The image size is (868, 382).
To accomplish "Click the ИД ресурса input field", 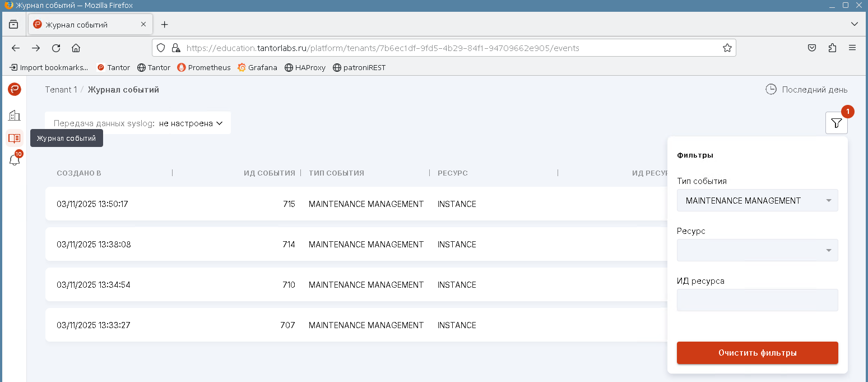I will click(757, 300).
